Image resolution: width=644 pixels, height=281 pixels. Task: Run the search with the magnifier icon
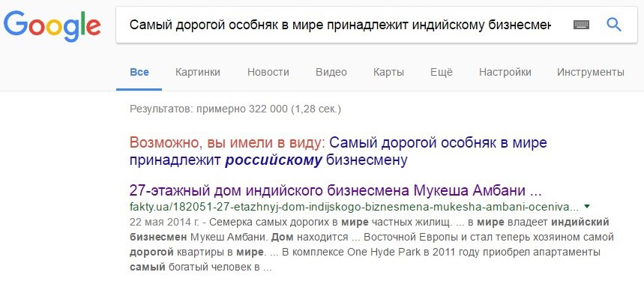tap(613, 25)
